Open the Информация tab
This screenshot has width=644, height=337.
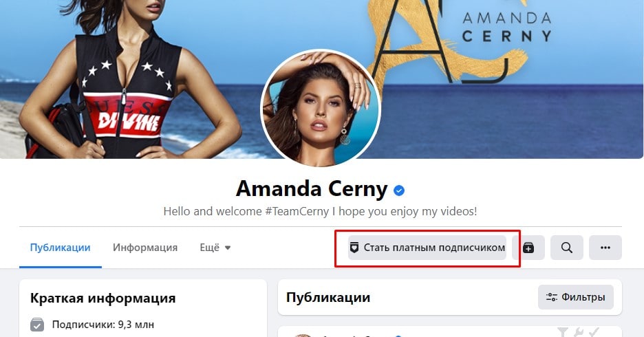point(145,248)
